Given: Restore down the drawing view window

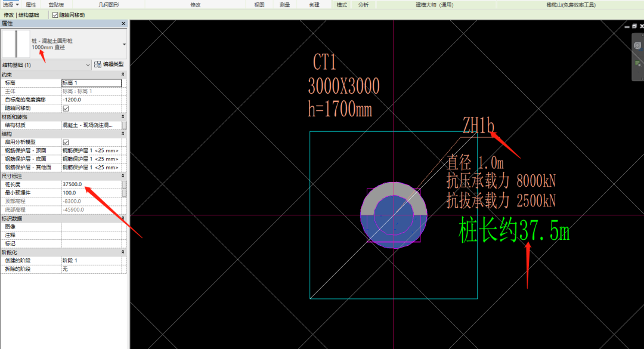Looking at the screenshot, I should [x=634, y=26].
